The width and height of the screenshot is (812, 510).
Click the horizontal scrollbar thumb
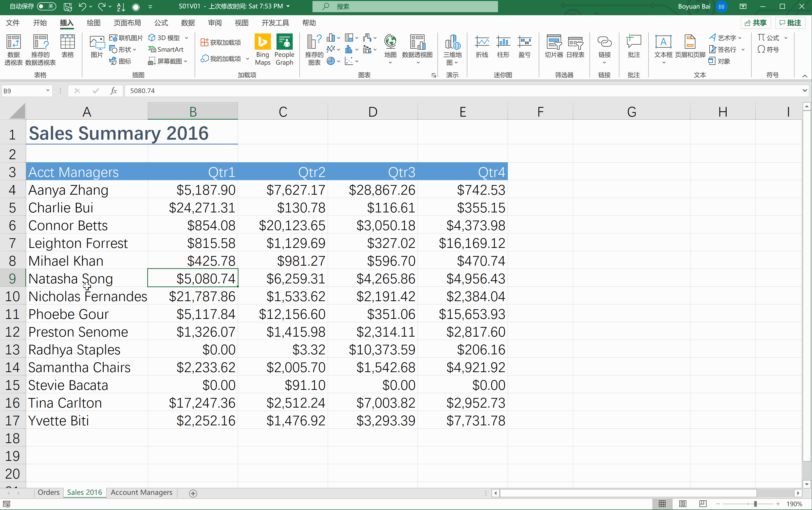click(628, 493)
